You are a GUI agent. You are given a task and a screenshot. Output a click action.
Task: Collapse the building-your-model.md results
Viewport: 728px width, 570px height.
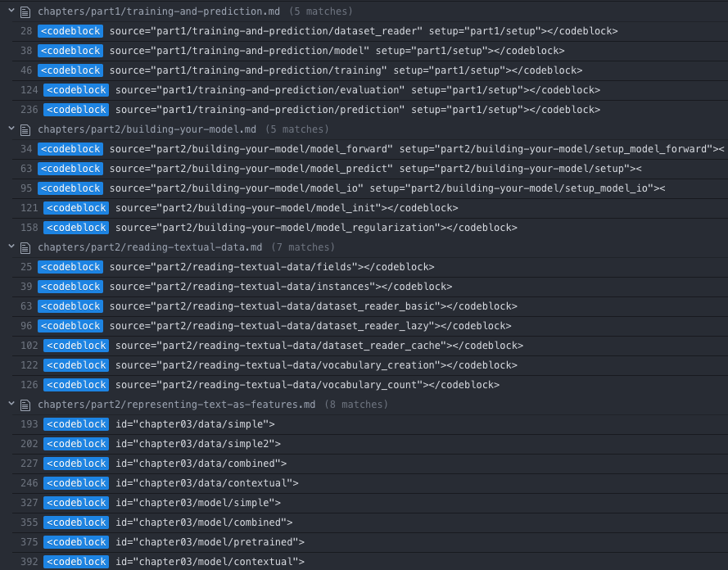(11, 129)
